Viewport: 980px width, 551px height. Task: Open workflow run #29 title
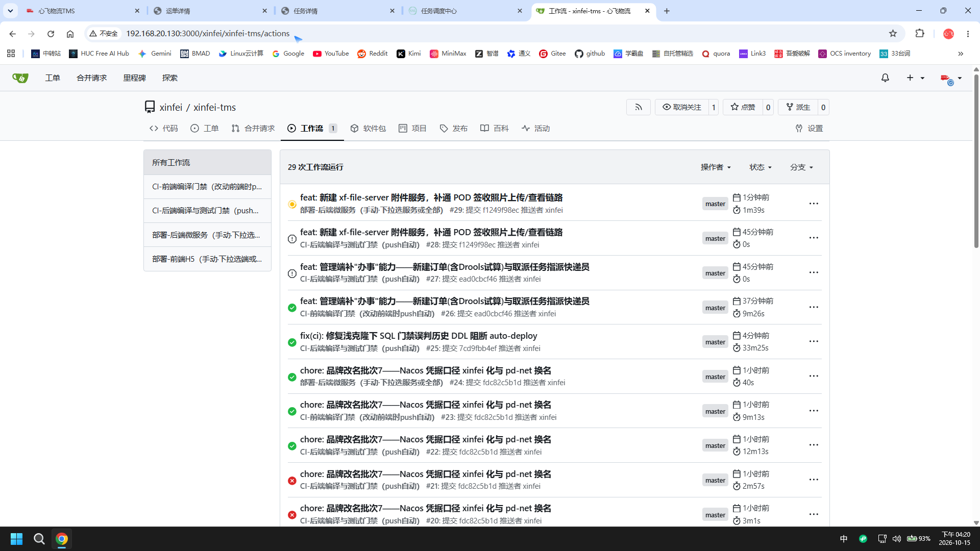point(431,197)
